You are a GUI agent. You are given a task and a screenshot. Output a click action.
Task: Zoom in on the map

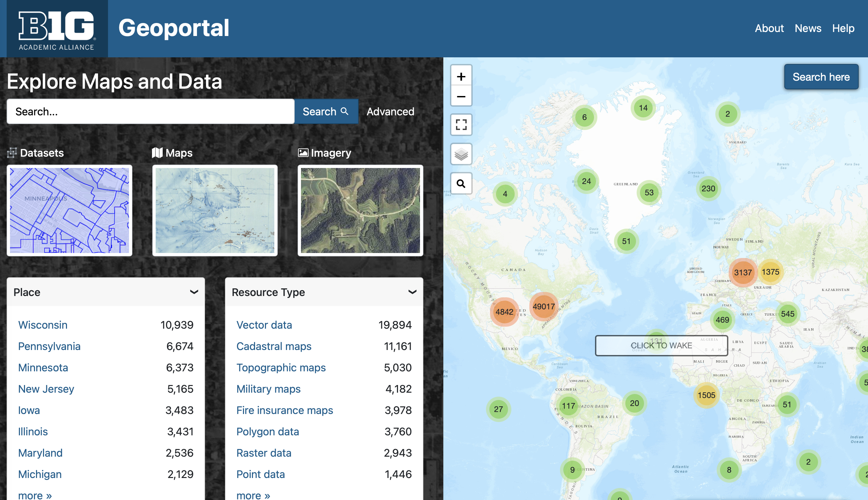[x=461, y=76]
